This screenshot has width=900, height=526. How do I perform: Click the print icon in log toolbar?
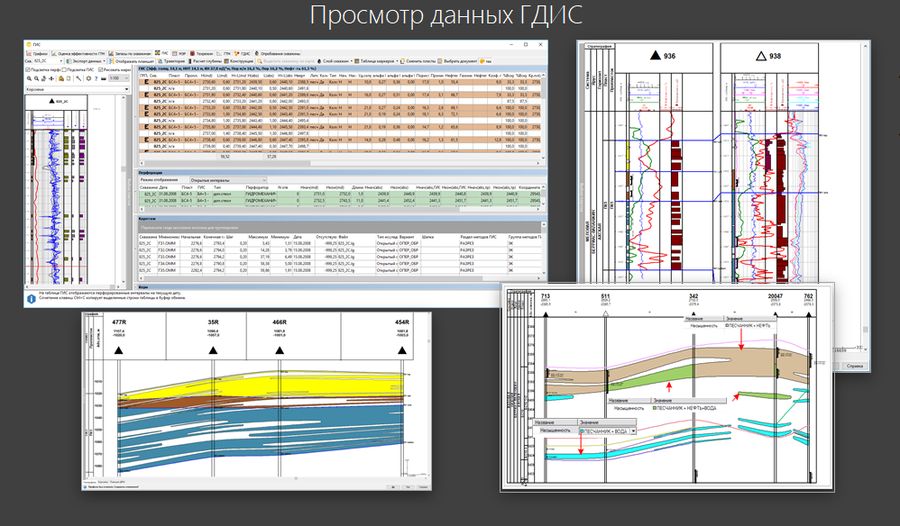[61, 79]
